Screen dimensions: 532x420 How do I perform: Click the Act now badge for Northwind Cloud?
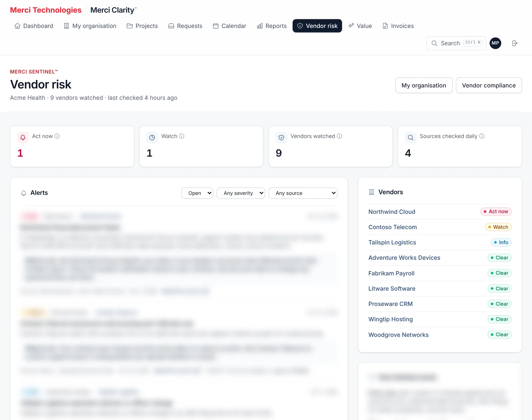coord(496,211)
